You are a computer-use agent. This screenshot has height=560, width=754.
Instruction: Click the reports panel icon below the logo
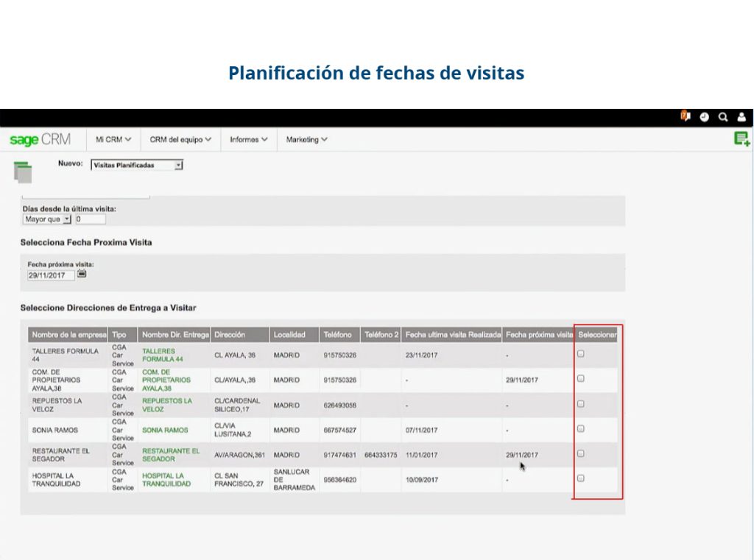(24, 171)
